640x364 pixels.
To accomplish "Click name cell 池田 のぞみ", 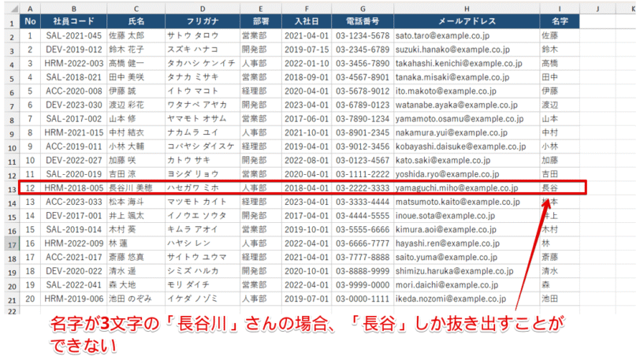I will pyautogui.click(x=136, y=299).
